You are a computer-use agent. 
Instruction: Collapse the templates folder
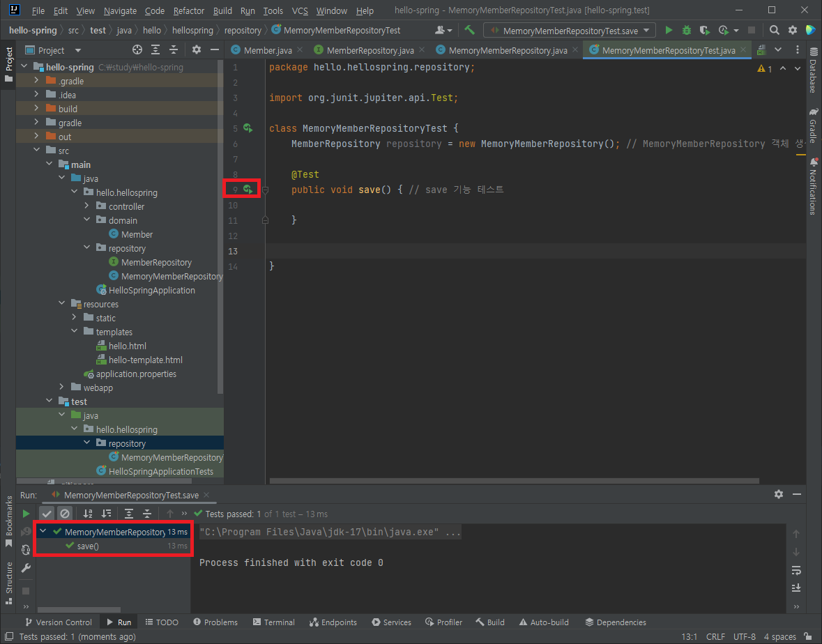point(75,331)
